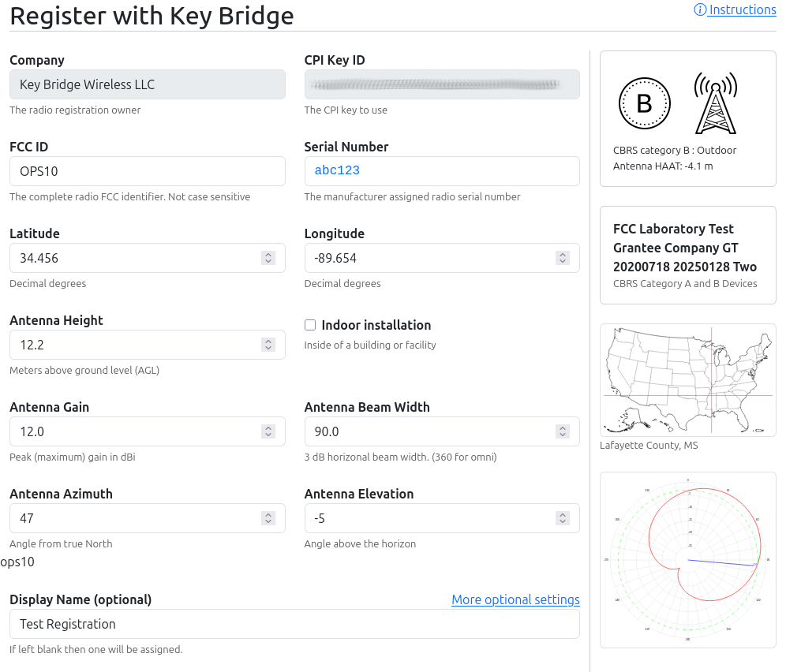Click the Display Name text field
This screenshot has width=786, height=672.
pyautogui.click(x=294, y=624)
